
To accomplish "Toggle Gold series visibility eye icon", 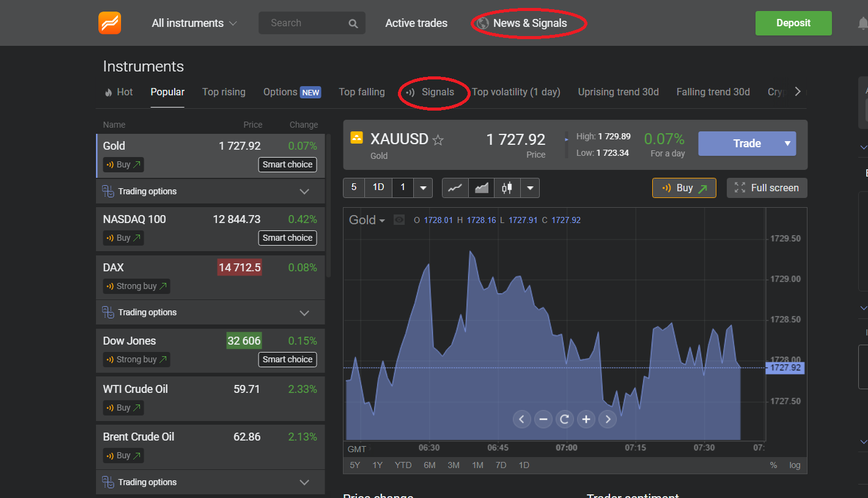I will coord(399,220).
